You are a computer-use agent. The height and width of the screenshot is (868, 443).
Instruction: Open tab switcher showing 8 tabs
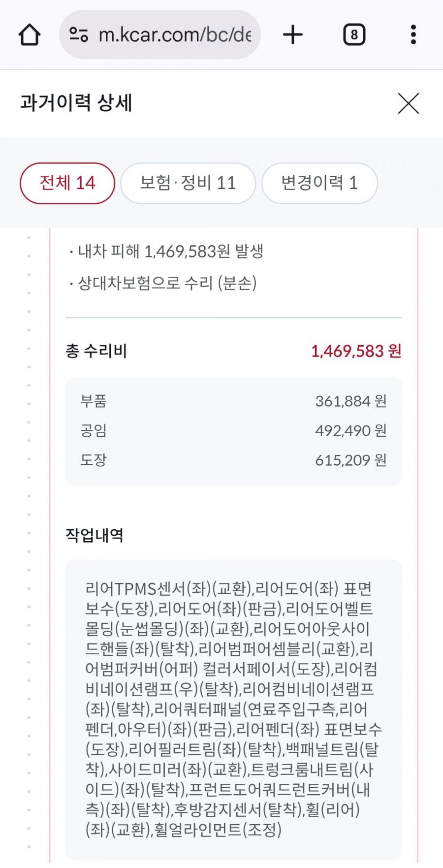click(354, 35)
